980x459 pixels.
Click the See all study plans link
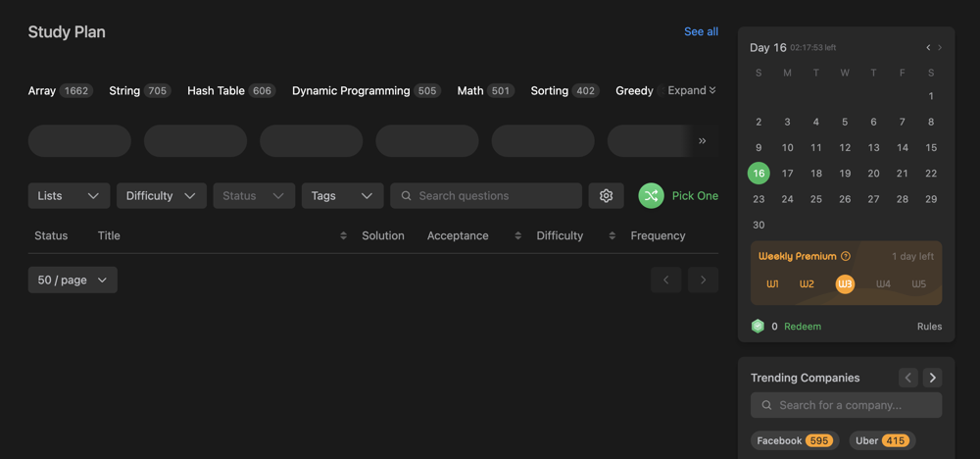pyautogui.click(x=701, y=31)
